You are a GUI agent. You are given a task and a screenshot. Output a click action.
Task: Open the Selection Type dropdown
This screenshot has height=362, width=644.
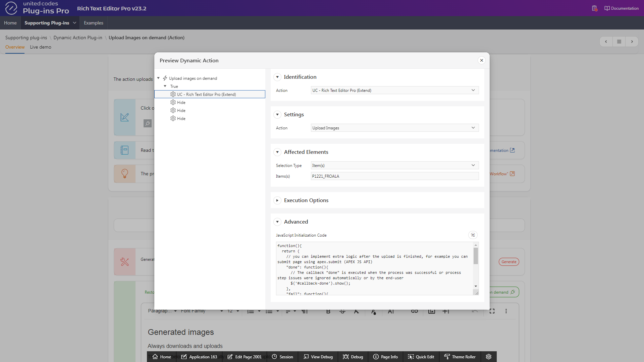click(395, 165)
